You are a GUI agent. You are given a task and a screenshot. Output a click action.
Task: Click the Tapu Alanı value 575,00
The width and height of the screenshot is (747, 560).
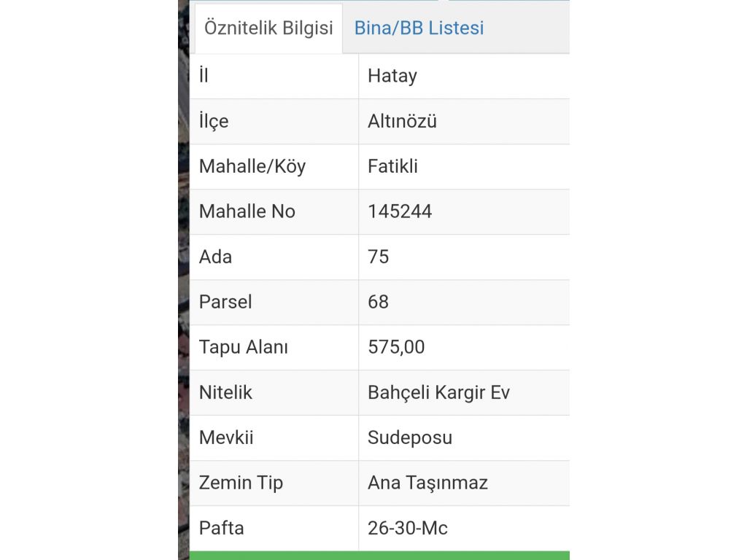[x=396, y=347]
